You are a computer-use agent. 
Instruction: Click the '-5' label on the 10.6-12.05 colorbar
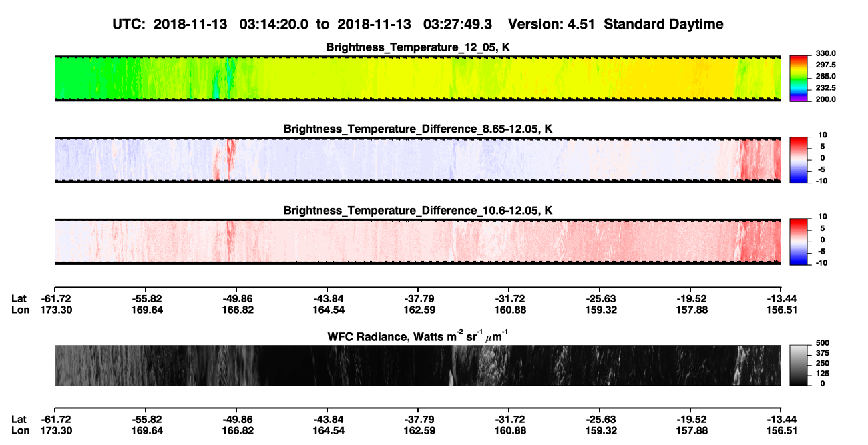[823, 252]
